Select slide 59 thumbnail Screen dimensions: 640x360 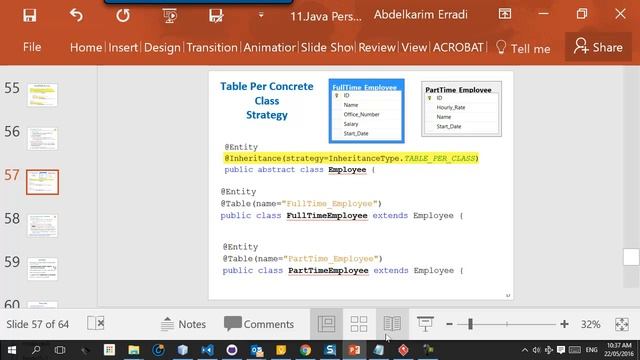coord(42,269)
